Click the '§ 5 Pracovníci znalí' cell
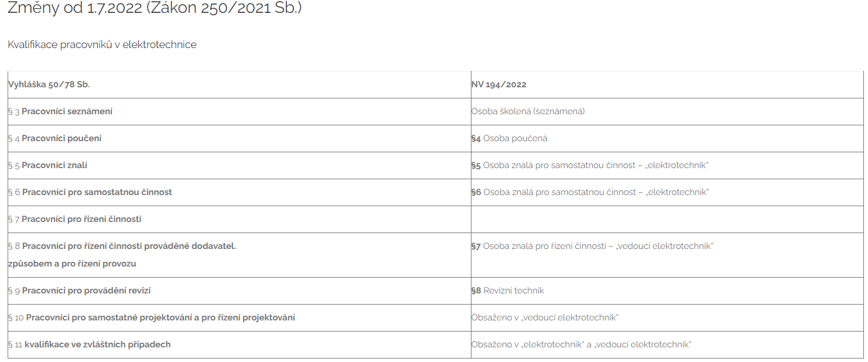This screenshot has width=868, height=362. tap(48, 165)
